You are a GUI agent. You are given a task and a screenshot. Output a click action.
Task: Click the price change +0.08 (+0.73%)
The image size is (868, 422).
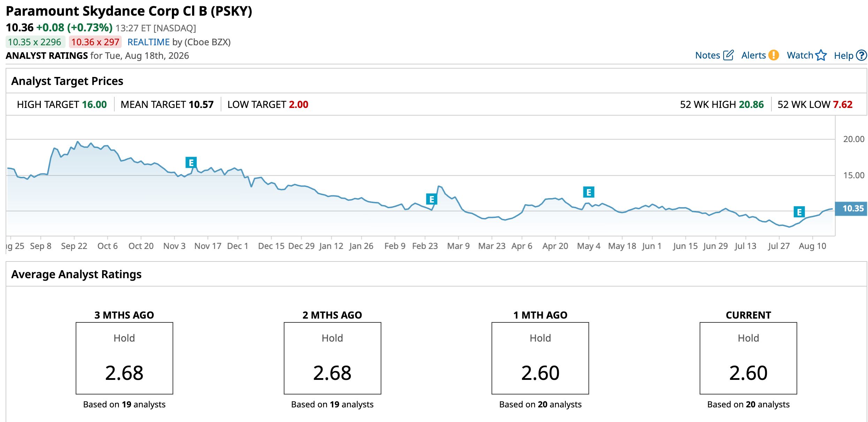point(74,28)
